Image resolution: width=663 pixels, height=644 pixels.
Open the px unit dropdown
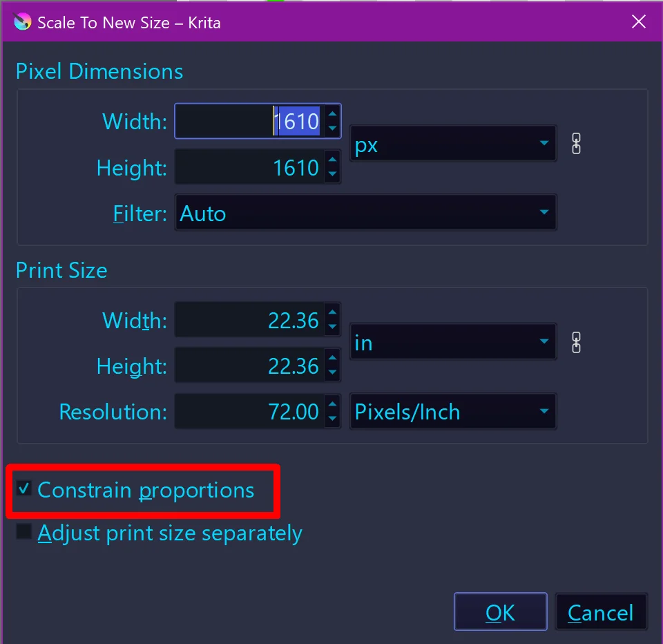[x=452, y=144]
